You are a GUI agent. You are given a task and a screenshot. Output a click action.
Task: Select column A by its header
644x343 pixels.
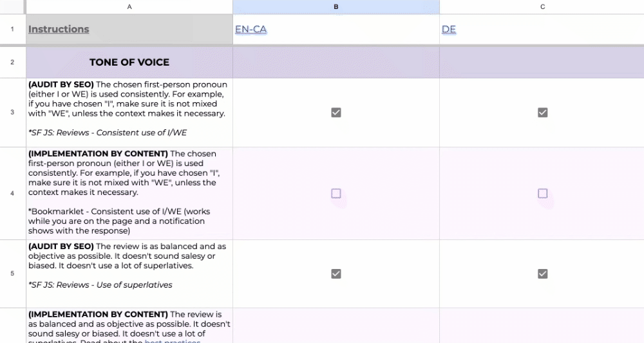point(129,6)
